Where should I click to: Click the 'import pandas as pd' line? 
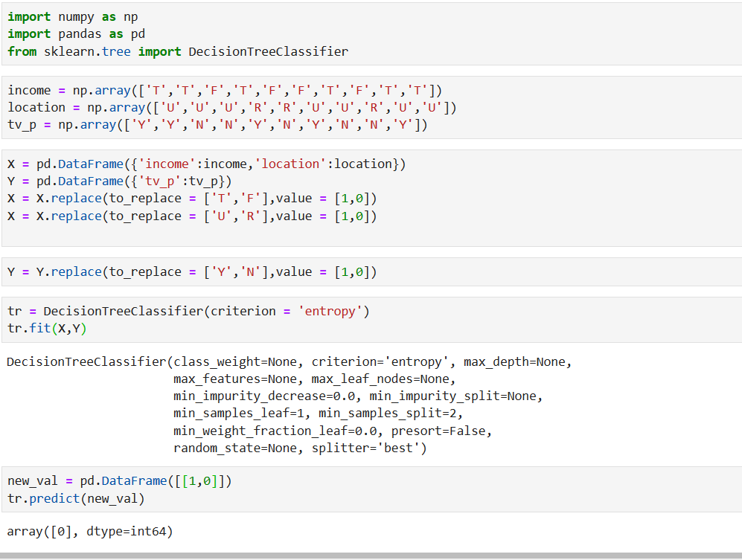77,34
